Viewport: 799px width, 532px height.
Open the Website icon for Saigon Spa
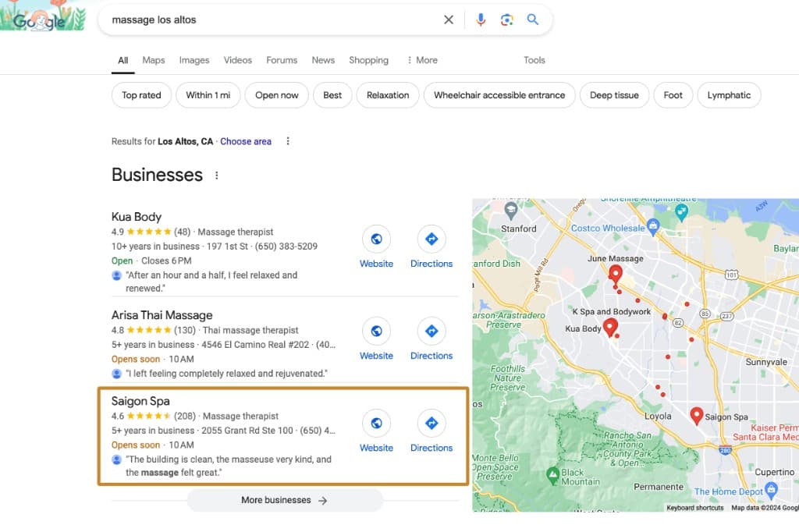click(x=376, y=423)
